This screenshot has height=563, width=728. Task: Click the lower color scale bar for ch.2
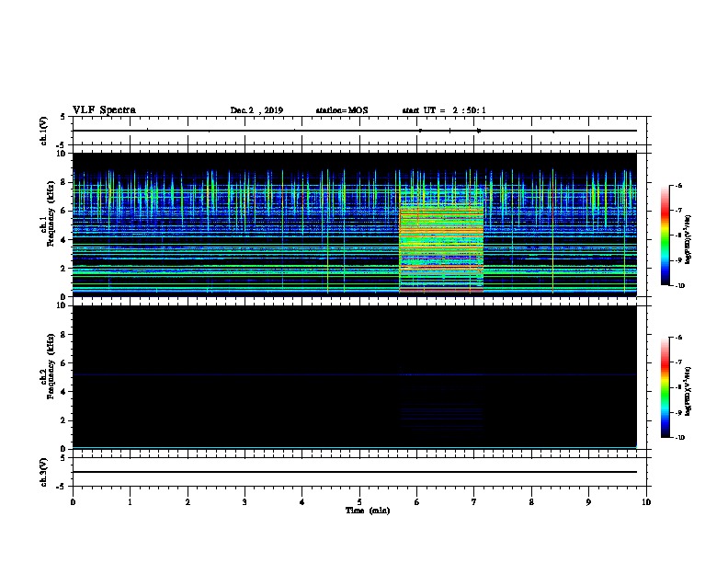665,387
